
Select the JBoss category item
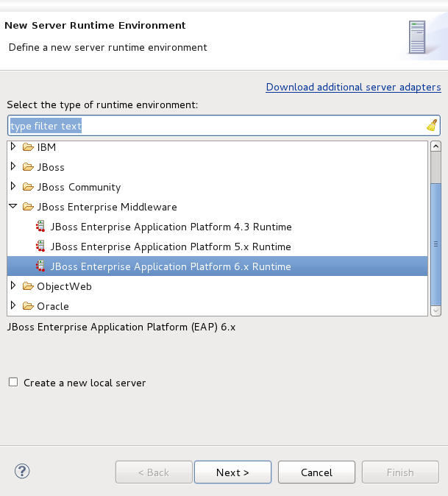tap(51, 167)
